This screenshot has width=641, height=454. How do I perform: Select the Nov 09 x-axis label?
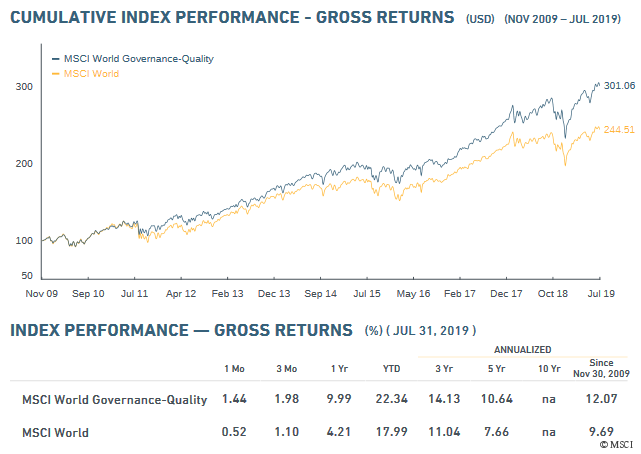click(x=40, y=294)
